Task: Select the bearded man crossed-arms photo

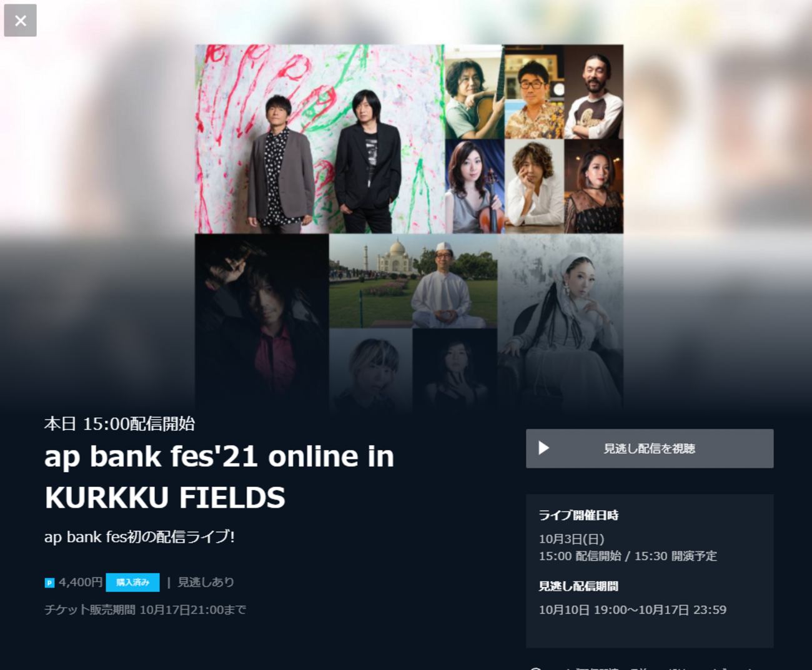Action: pyautogui.click(x=594, y=92)
